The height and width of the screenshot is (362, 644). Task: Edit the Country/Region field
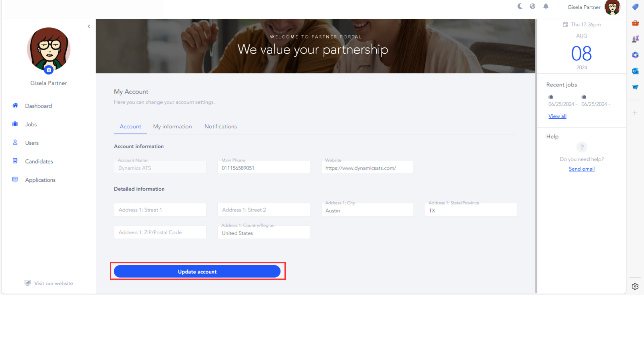(x=264, y=232)
